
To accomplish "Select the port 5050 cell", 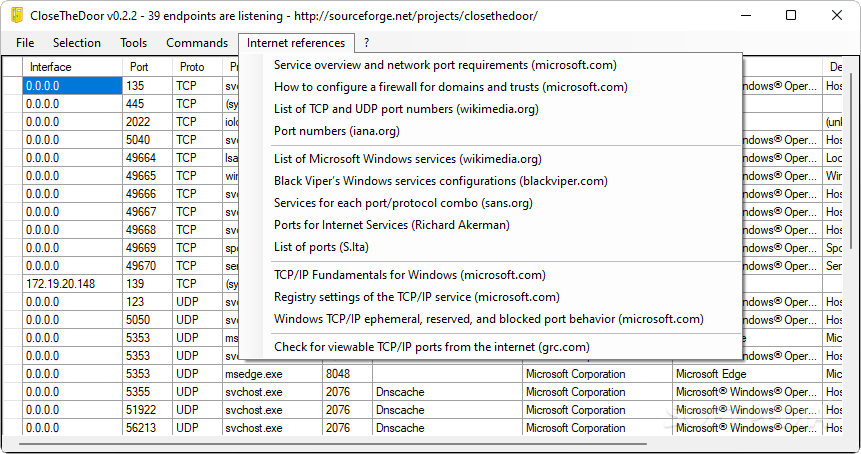I will point(147,320).
